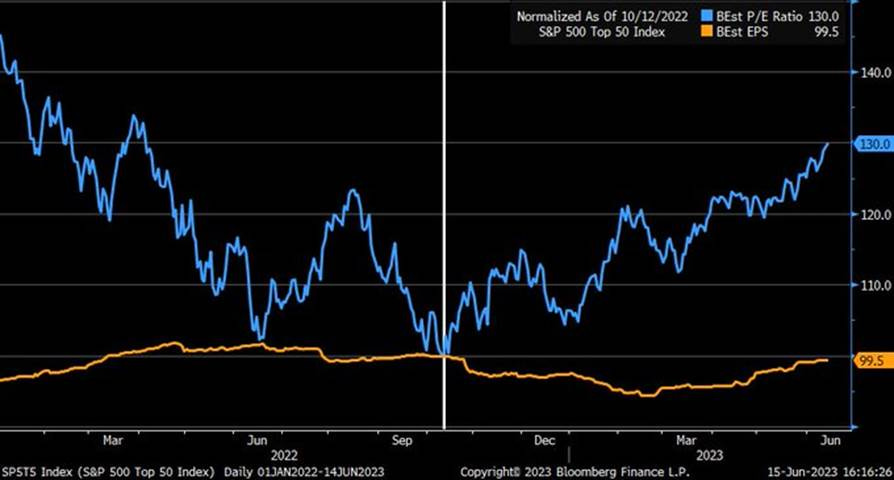The image size is (894, 480).
Task: Click the legend value 130.0
Action: coord(823,16)
